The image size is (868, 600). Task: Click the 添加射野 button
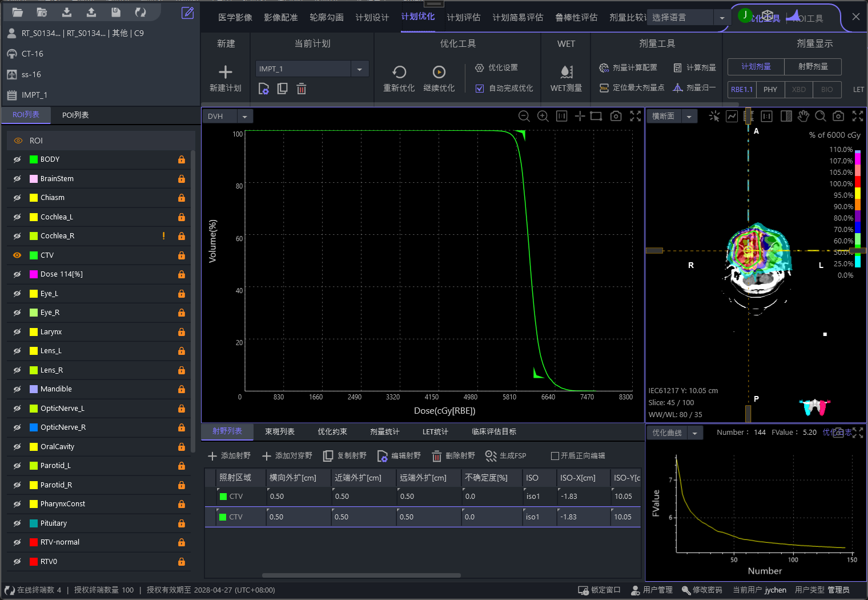(x=229, y=455)
